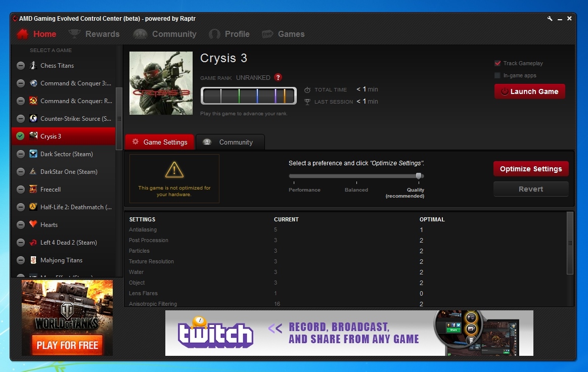Click the game list vertical scrollbar
Viewport: 588px width, 372px height.
[119, 118]
